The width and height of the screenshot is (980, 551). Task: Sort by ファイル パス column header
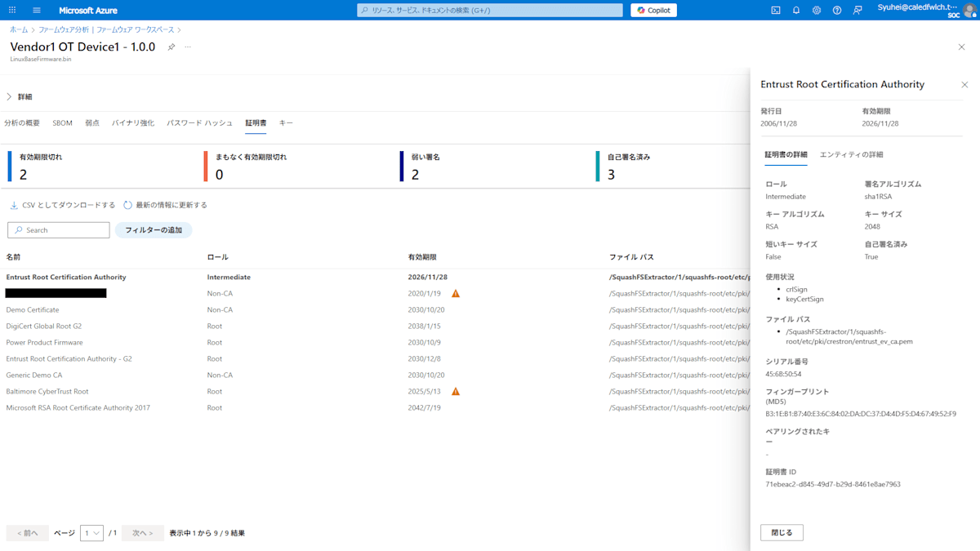631,257
